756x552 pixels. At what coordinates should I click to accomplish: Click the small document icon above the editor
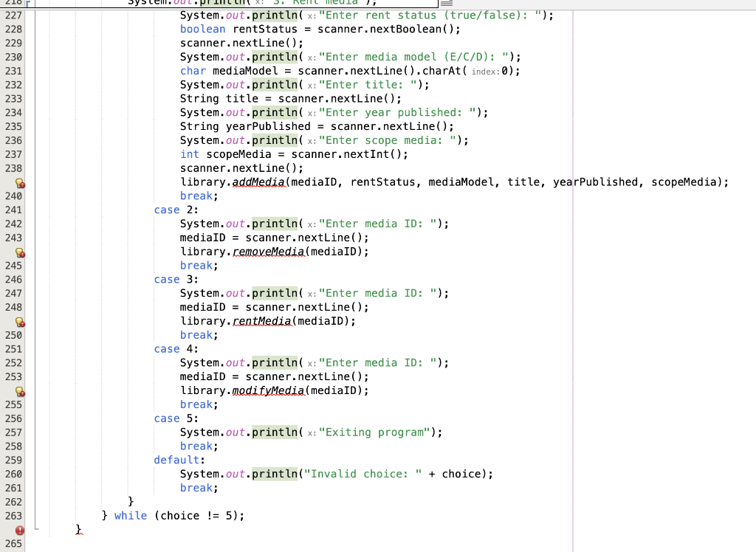[x=446, y=4]
